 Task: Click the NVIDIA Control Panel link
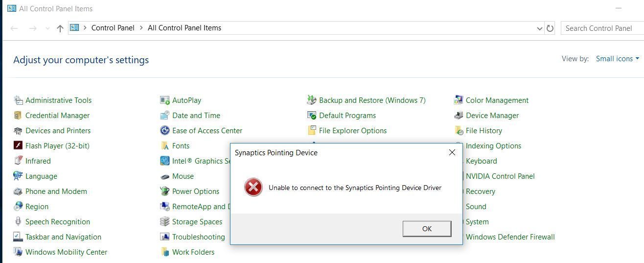500,176
